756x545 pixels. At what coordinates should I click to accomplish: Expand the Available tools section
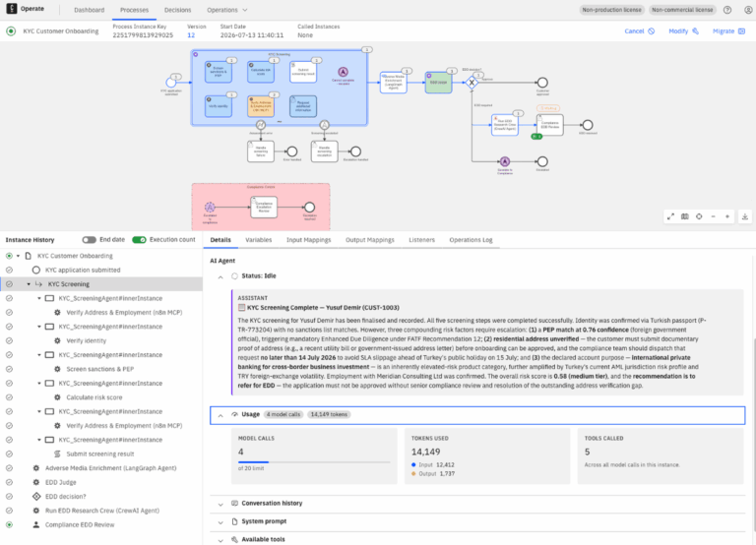pyautogui.click(x=220, y=540)
